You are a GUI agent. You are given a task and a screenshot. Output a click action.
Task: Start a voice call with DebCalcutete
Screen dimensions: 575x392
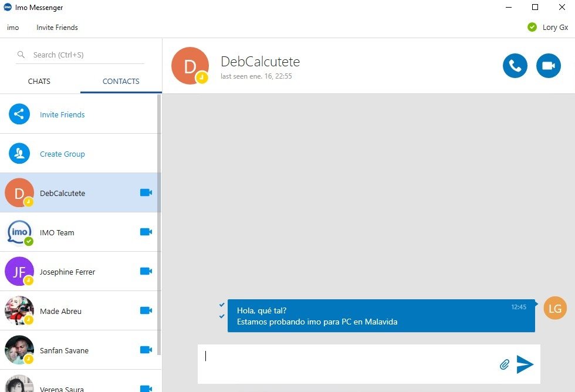[x=515, y=66]
